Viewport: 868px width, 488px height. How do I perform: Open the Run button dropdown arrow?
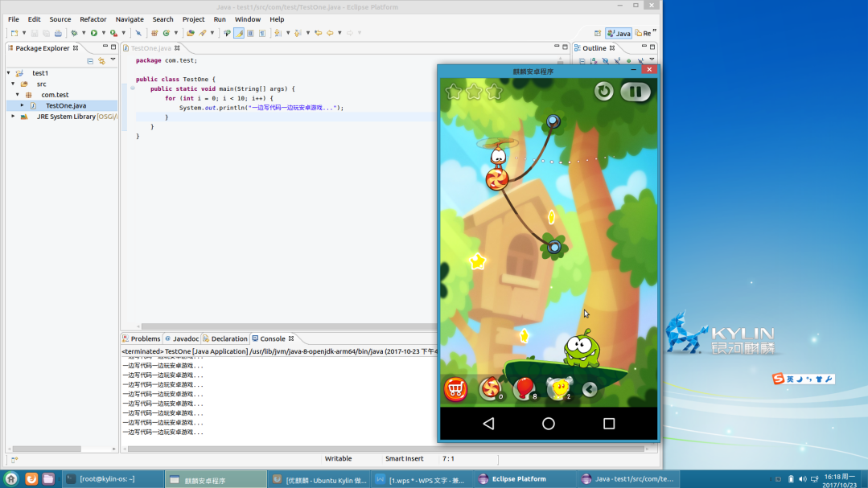click(x=103, y=33)
